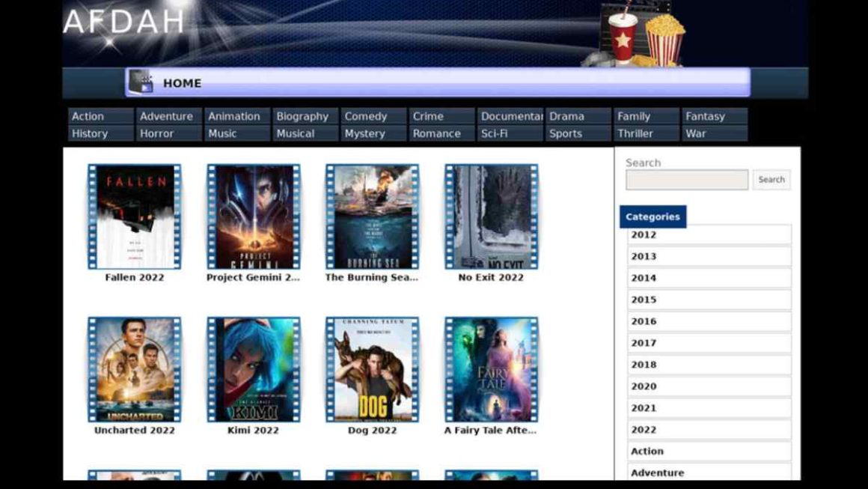Select the Music genre
The width and height of the screenshot is (868, 489).
tap(237, 133)
